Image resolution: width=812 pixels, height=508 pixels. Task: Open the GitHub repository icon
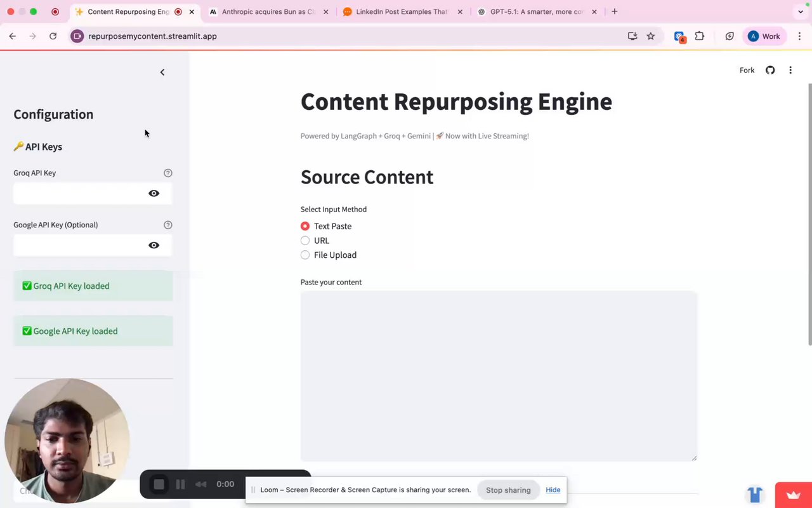click(x=770, y=70)
